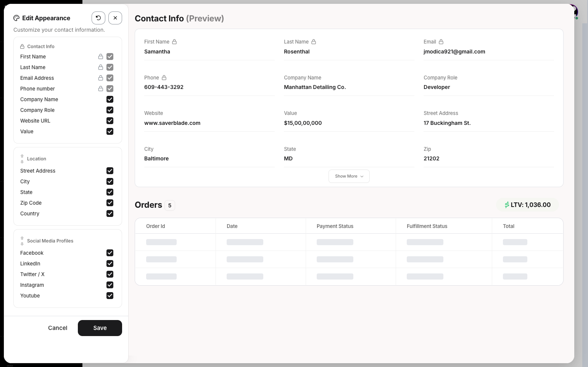Click the Location section reorder handle

pos(22,159)
